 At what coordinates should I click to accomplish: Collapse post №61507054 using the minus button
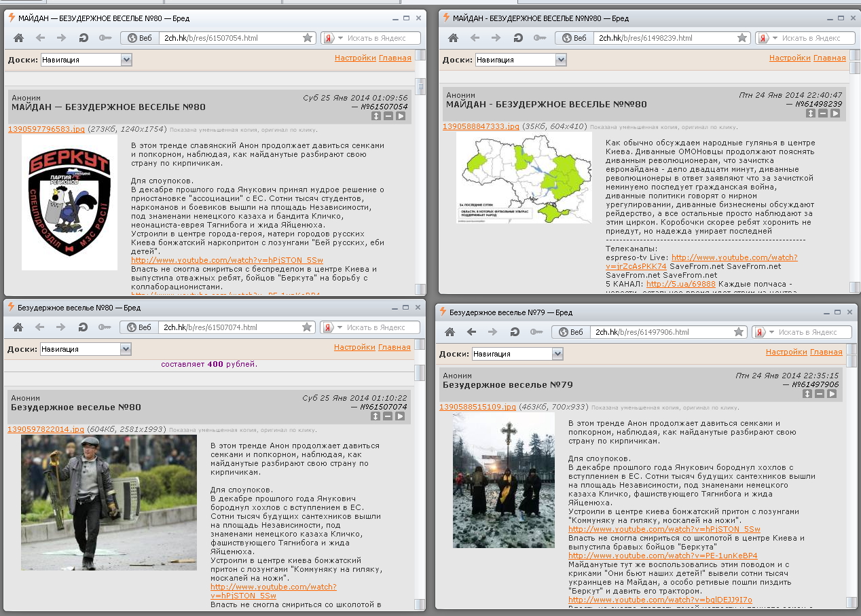point(388,116)
